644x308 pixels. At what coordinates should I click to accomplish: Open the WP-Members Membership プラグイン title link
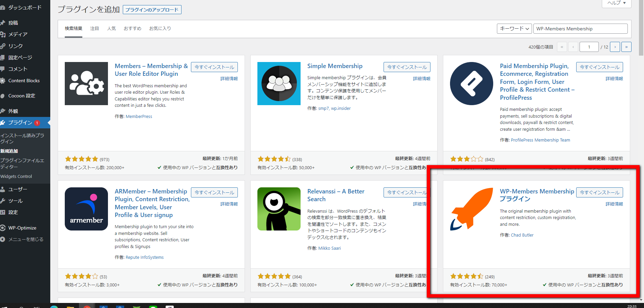click(x=537, y=195)
